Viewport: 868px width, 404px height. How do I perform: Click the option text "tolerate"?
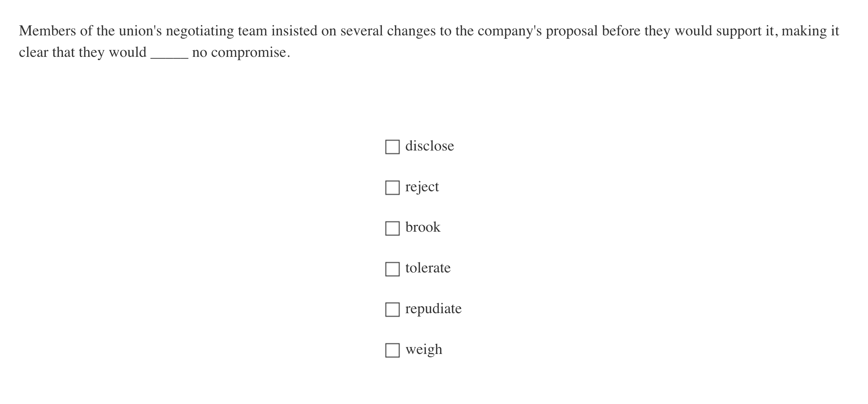click(x=428, y=268)
